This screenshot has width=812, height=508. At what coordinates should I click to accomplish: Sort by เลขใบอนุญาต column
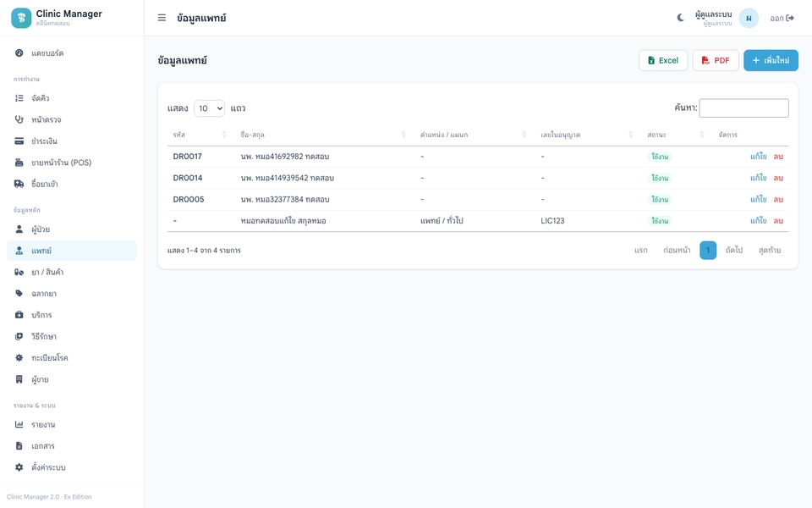point(587,135)
